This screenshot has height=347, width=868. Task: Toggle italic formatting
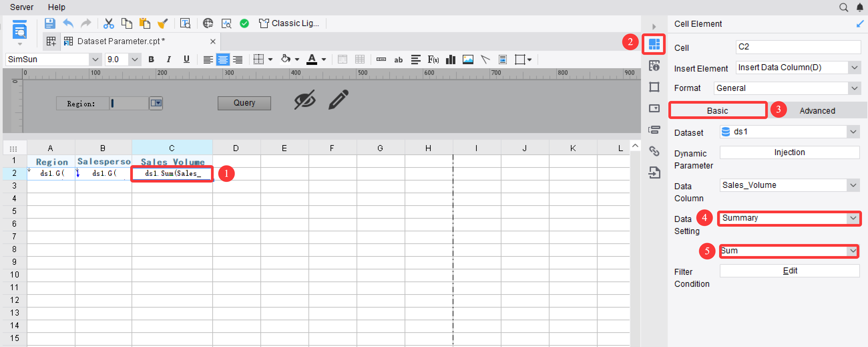[169, 60]
